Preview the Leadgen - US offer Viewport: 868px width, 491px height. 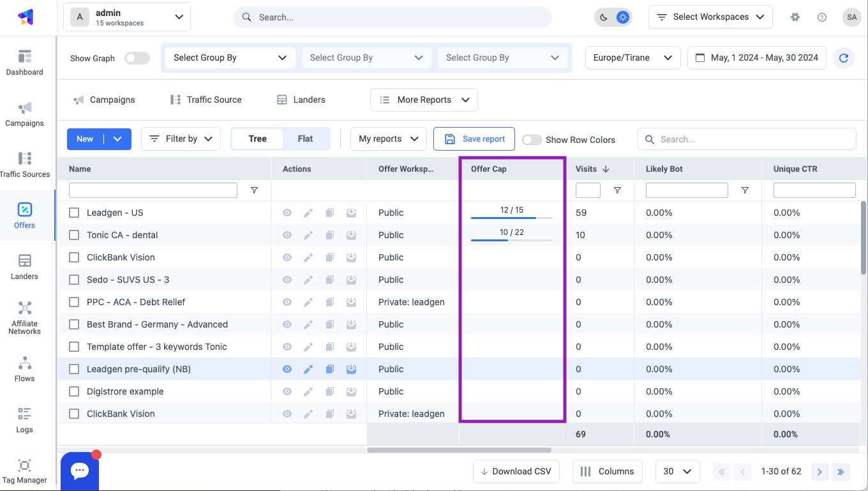pos(287,213)
